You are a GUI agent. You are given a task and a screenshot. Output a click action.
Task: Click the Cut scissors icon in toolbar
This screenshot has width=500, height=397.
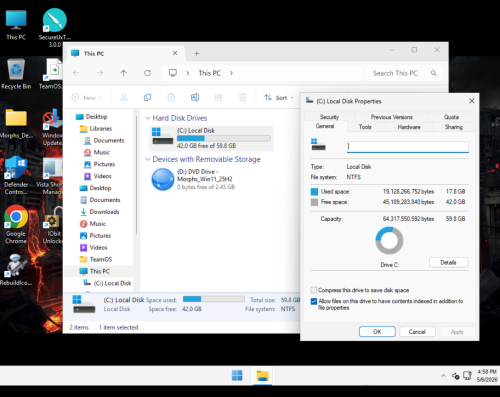click(123, 97)
